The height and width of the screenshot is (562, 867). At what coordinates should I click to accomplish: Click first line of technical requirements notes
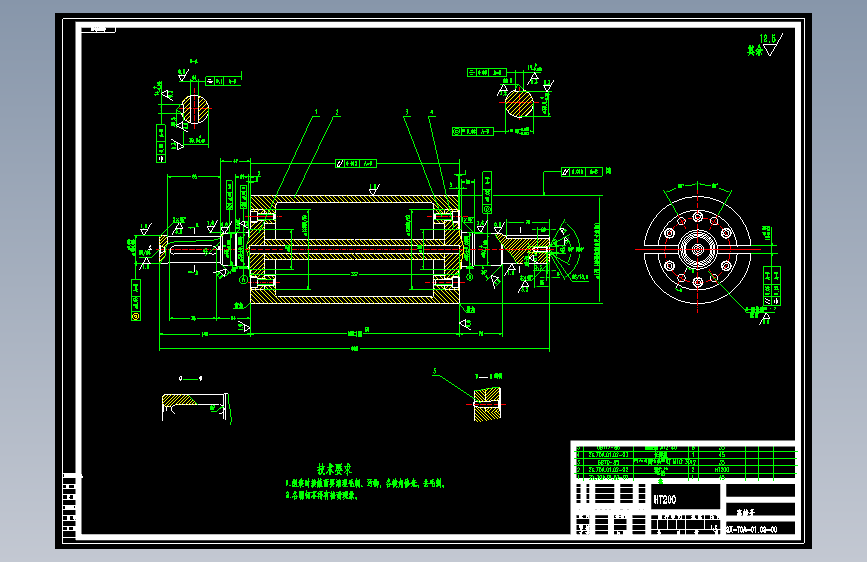pos(365,483)
